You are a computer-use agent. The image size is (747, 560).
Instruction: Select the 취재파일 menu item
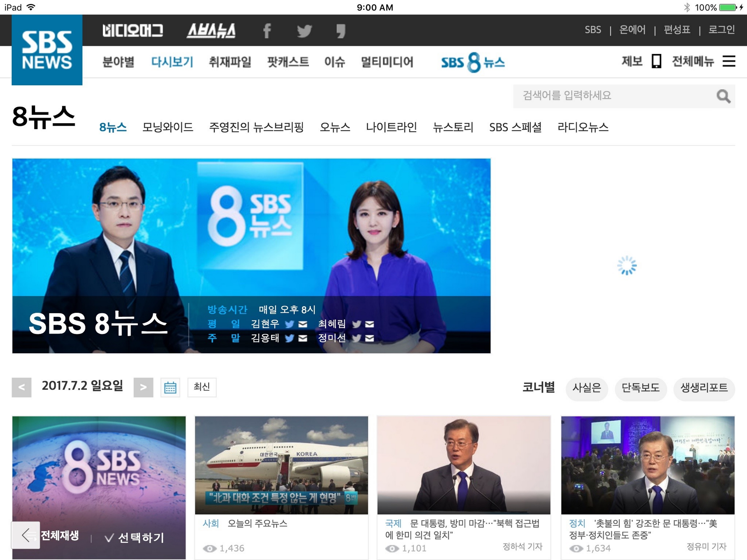[x=230, y=62]
